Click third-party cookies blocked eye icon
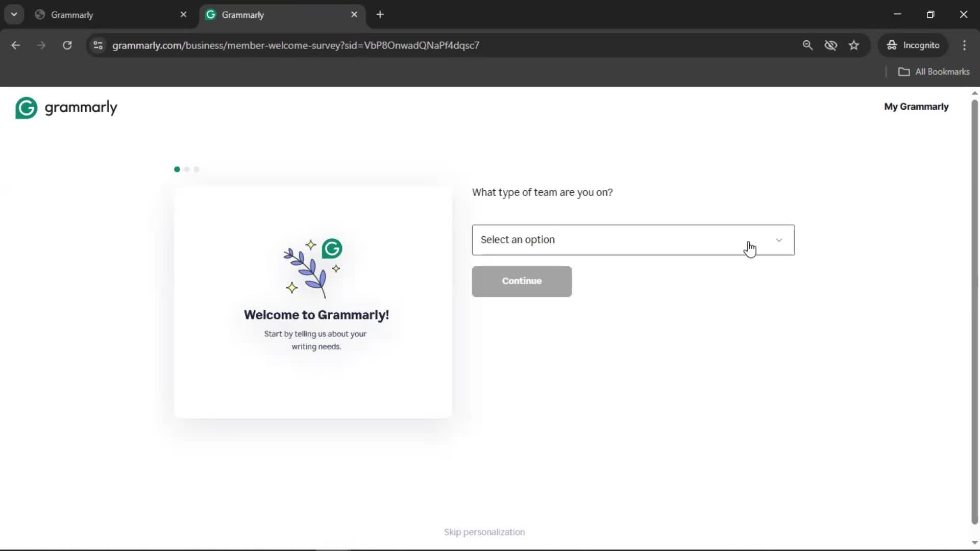 (x=830, y=45)
